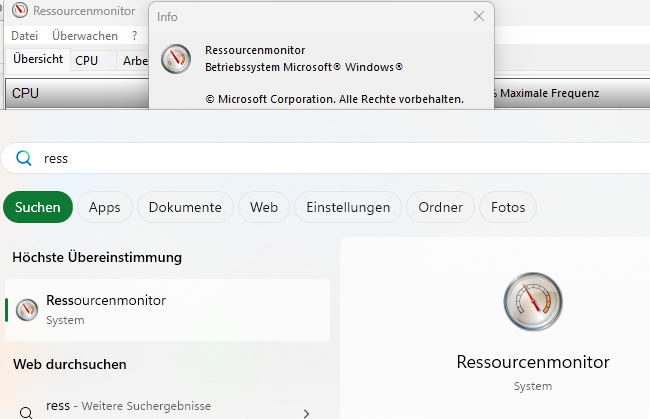
Task: Click the Ressourcenmonitor result list icon
Action: [x=27, y=310]
